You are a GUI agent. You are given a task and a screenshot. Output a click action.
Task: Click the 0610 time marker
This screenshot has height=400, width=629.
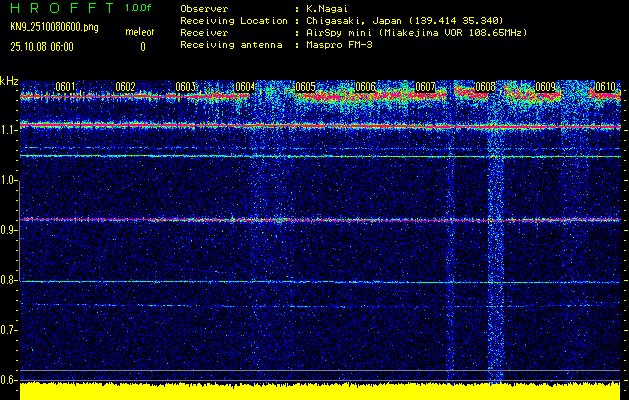coord(605,87)
